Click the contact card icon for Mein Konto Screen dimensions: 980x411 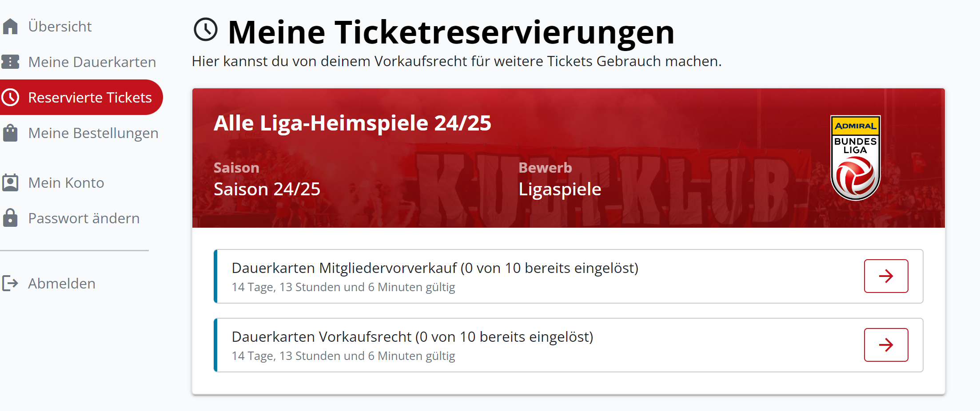[10, 182]
